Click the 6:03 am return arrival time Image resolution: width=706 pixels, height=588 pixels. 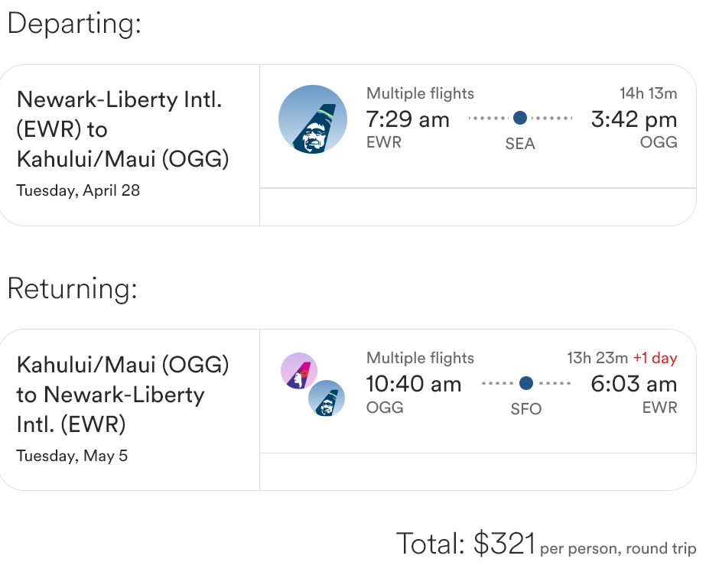coord(634,384)
